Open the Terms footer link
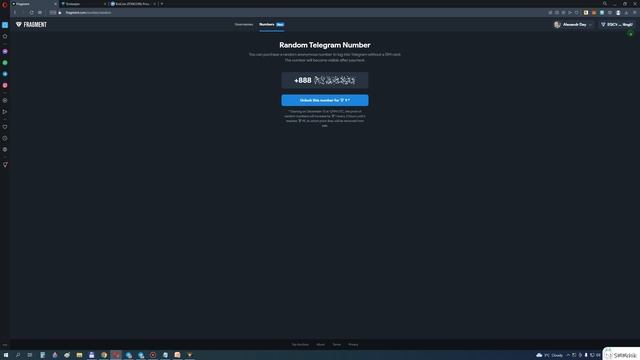This screenshot has height=360, width=640. point(337,344)
